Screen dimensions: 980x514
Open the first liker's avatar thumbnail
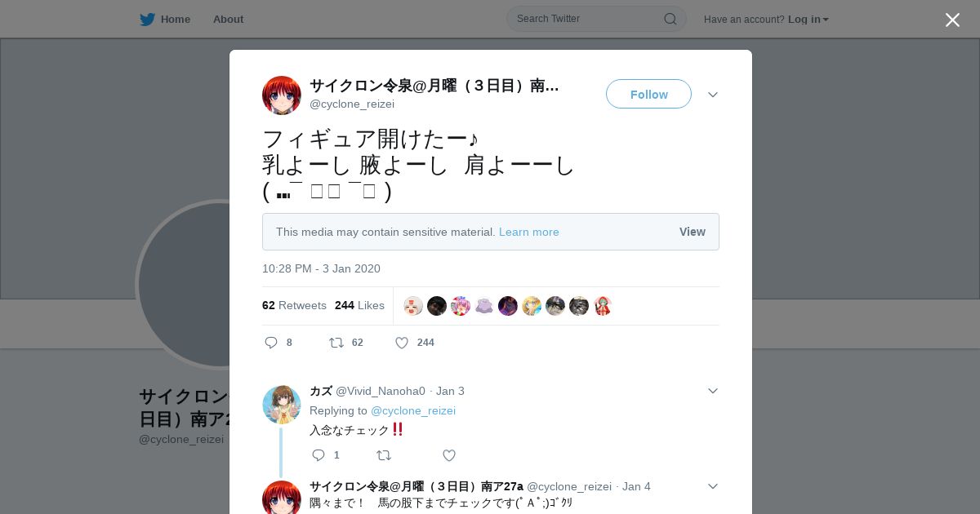coord(413,306)
